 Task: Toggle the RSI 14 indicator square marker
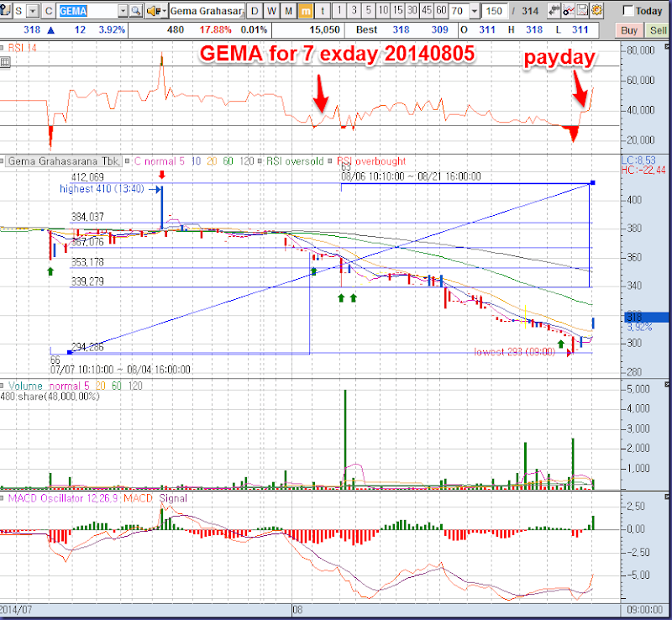[x=3, y=48]
